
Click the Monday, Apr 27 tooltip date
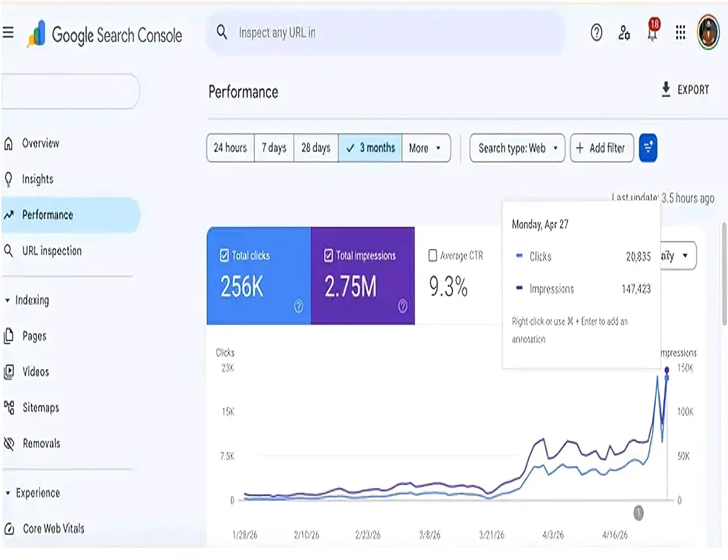[x=540, y=225]
